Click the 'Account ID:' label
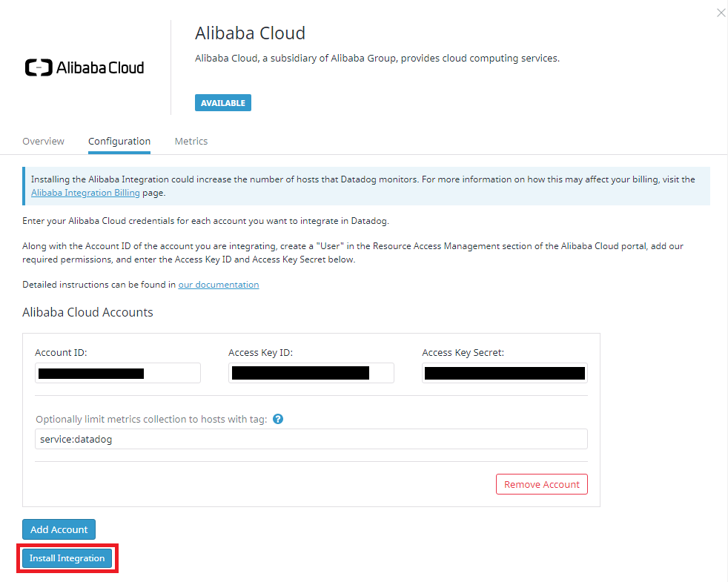This screenshot has height=582, width=728. click(61, 353)
